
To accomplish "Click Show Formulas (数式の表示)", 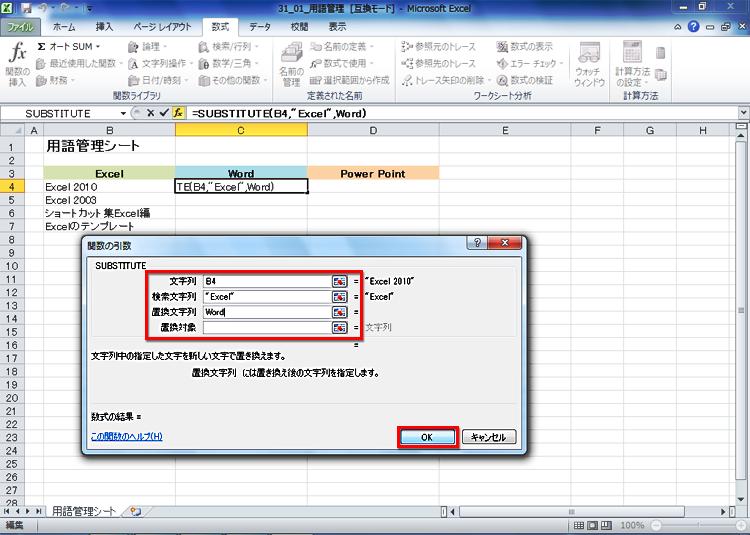I will pos(525,46).
